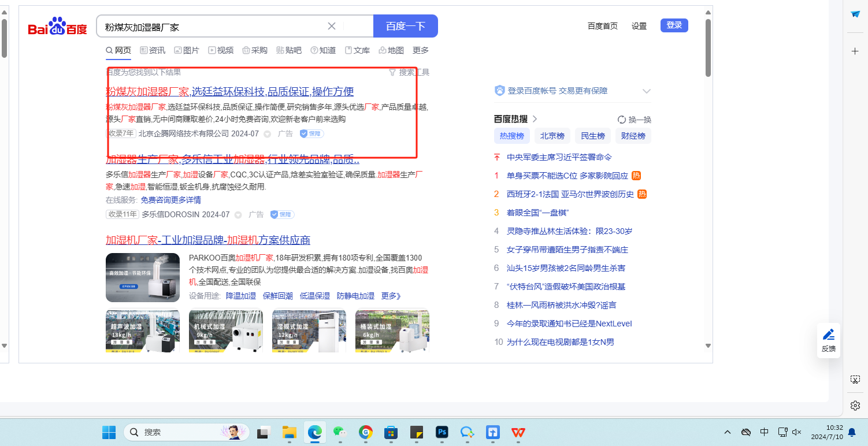Screen dimensions: 868x446
Task: Switch to the 知道 tab
Action: click(323, 50)
